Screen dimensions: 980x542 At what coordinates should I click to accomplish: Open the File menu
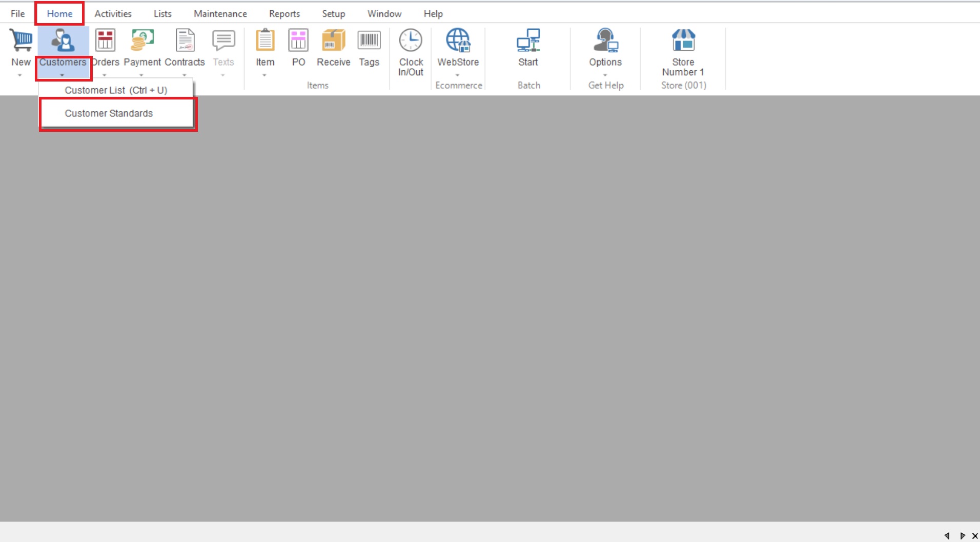pyautogui.click(x=18, y=14)
